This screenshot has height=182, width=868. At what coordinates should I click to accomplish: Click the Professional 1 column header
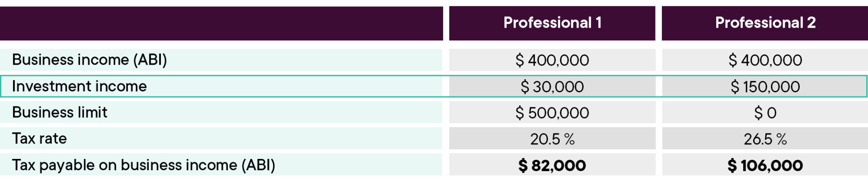tap(552, 23)
